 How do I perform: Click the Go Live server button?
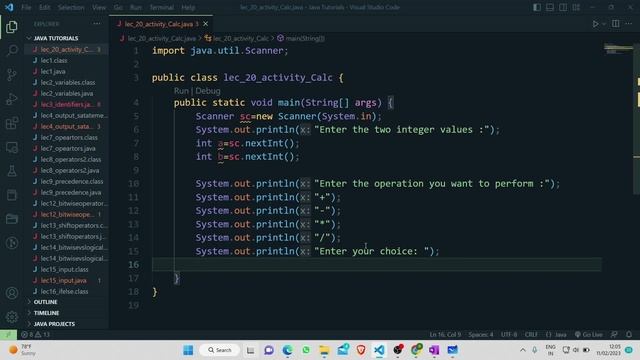(x=588, y=334)
